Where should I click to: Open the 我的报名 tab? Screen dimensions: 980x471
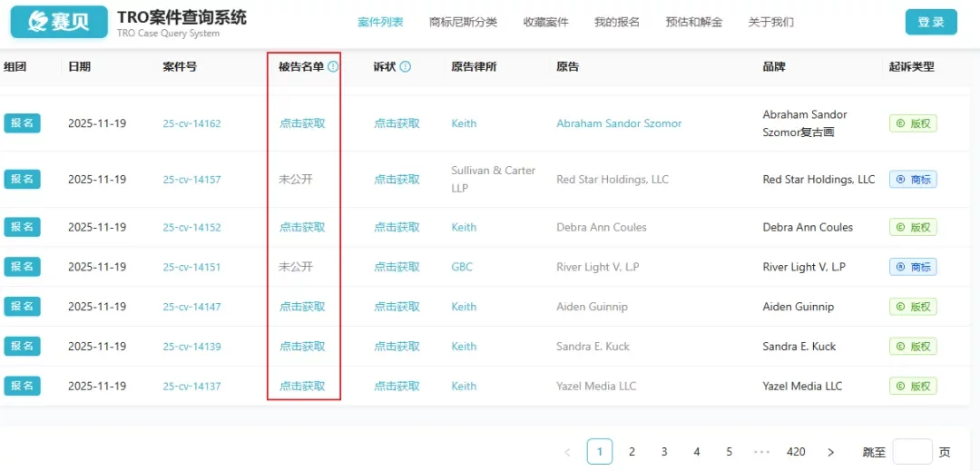617,22
